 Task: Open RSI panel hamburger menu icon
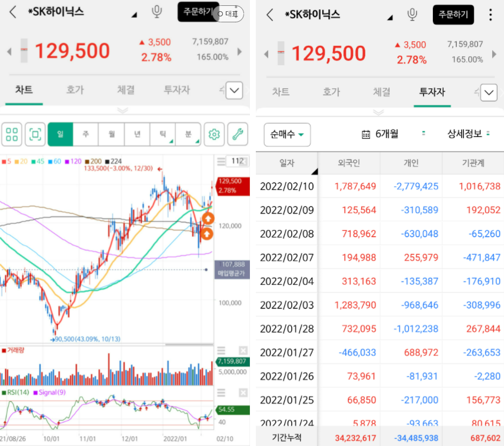tap(221, 393)
